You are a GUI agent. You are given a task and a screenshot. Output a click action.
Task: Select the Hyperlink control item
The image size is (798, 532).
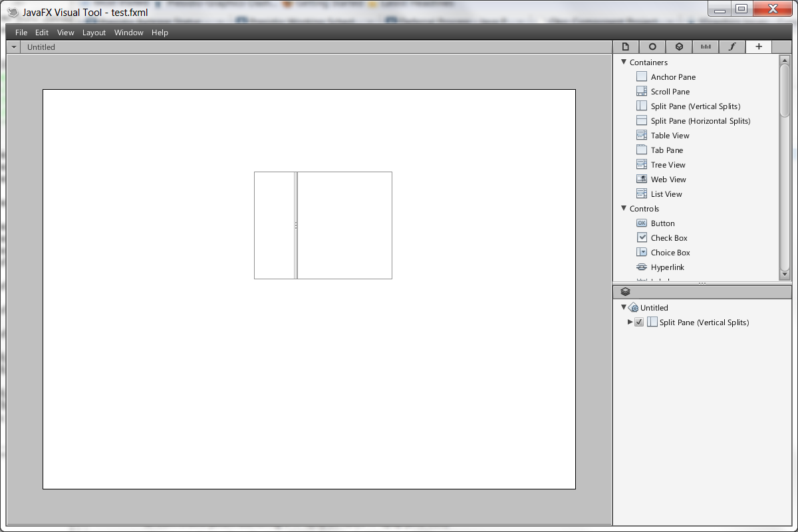click(667, 267)
